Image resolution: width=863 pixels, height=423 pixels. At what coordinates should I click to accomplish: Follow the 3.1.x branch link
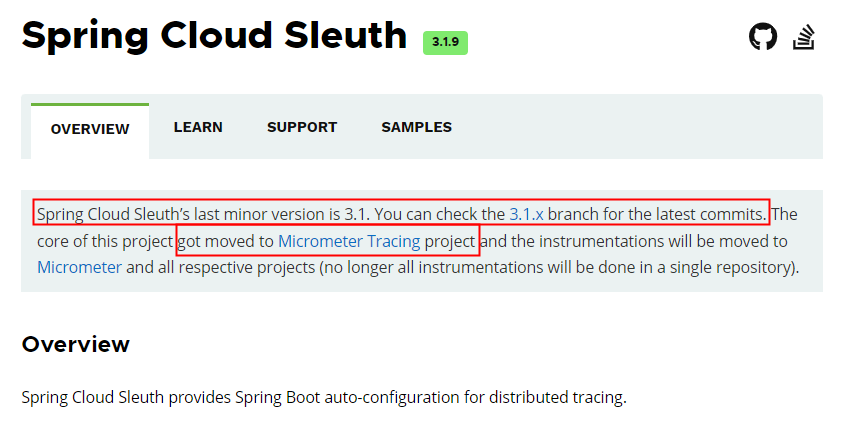pyautogui.click(x=526, y=214)
